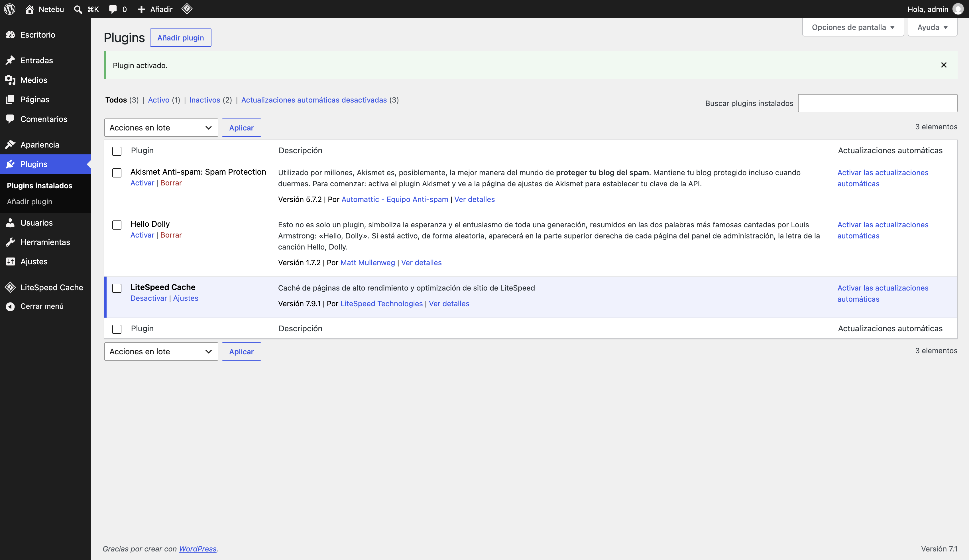
Task: Click the Páginas pages icon
Action: point(10,99)
